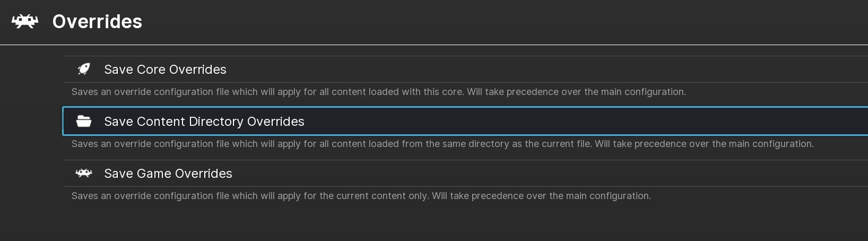Click the rocket icon for Core Overrides
The image size is (868, 241).
point(84,69)
